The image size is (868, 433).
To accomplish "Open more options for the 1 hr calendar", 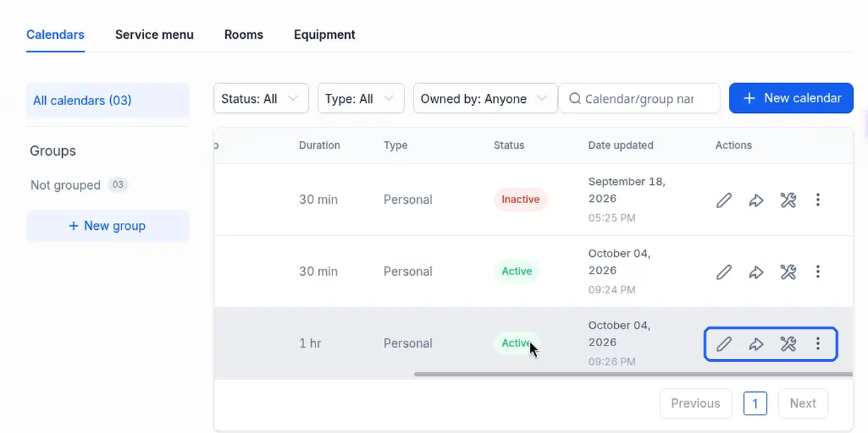I will coord(818,344).
